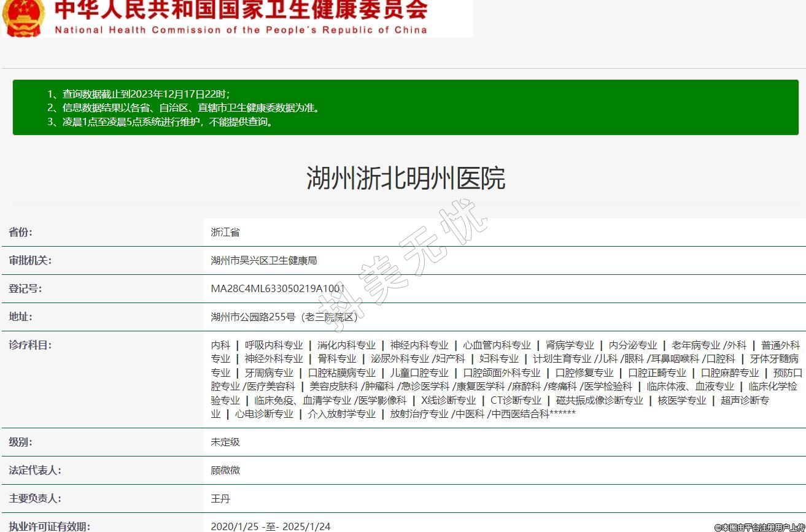Click 呼吸内科专业 in the department list

tap(274, 345)
